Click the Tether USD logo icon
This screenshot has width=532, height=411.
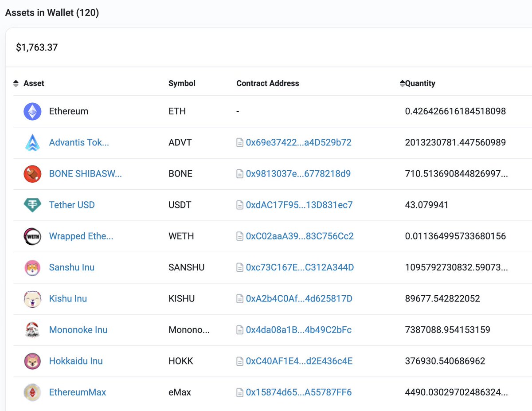tap(32, 205)
